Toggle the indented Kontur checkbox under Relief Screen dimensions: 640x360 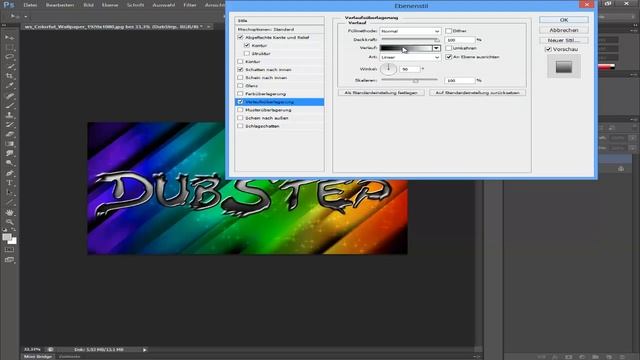[247, 45]
